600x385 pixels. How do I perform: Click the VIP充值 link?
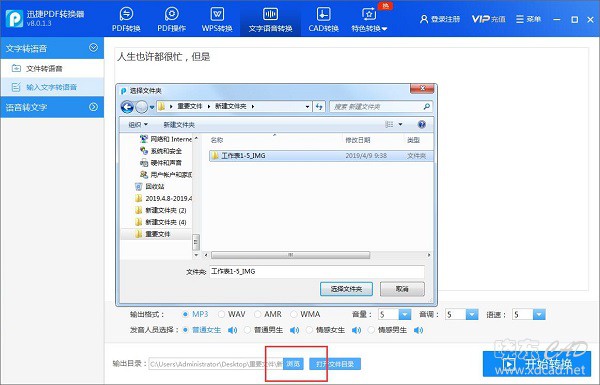488,19
